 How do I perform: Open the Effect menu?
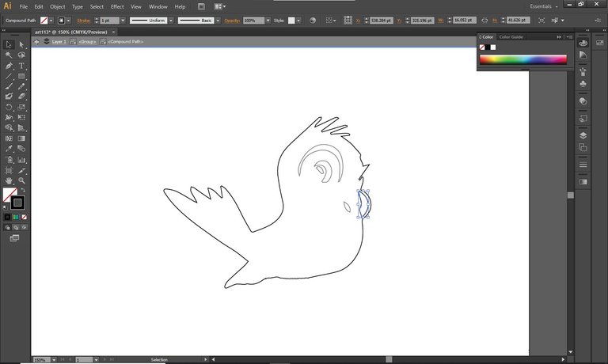pyautogui.click(x=117, y=6)
